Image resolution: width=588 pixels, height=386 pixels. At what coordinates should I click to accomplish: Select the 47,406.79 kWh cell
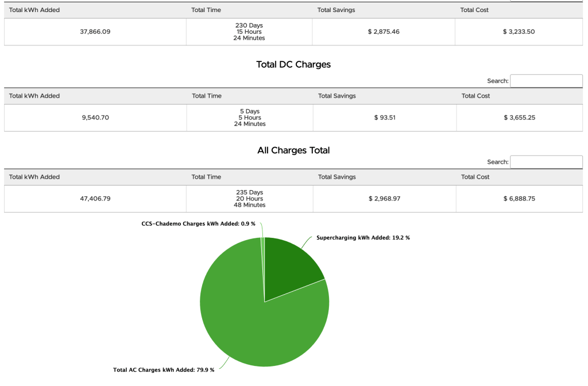[95, 199]
